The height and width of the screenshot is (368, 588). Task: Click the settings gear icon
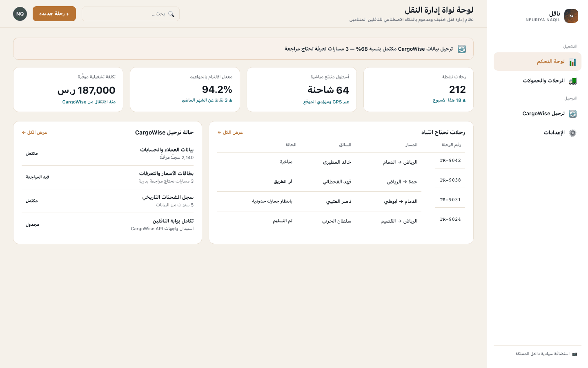[572, 133]
